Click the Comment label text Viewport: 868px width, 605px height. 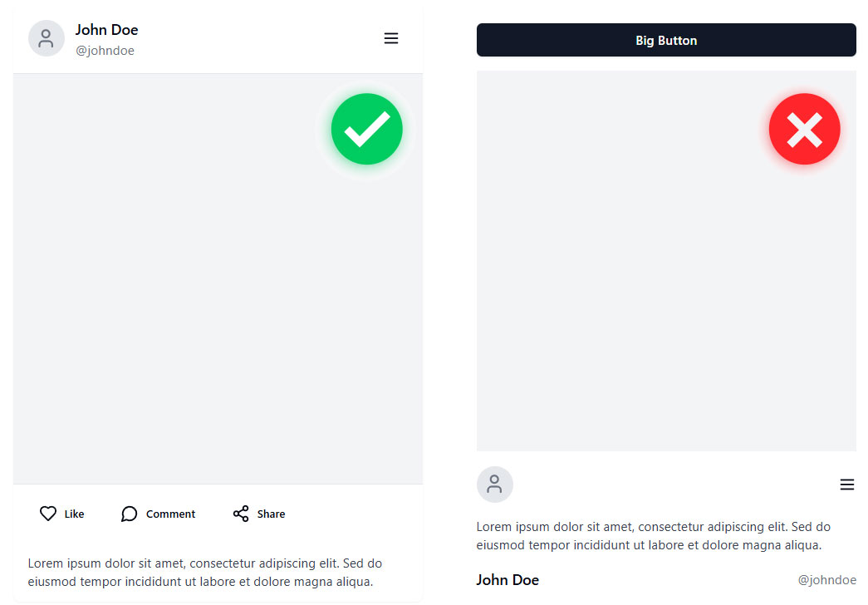[x=170, y=514]
